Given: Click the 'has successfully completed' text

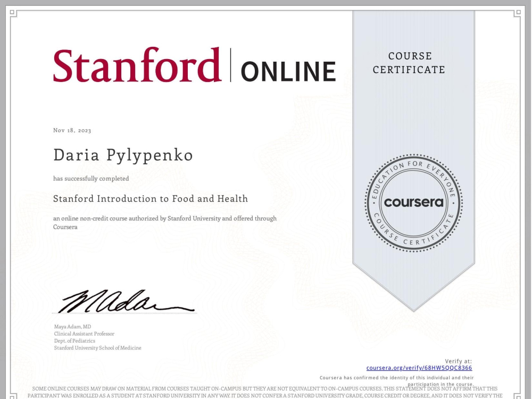Looking at the screenshot, I should point(91,178).
